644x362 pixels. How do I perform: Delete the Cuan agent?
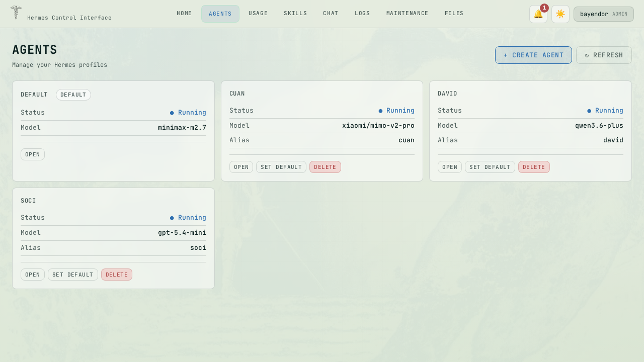point(325,167)
